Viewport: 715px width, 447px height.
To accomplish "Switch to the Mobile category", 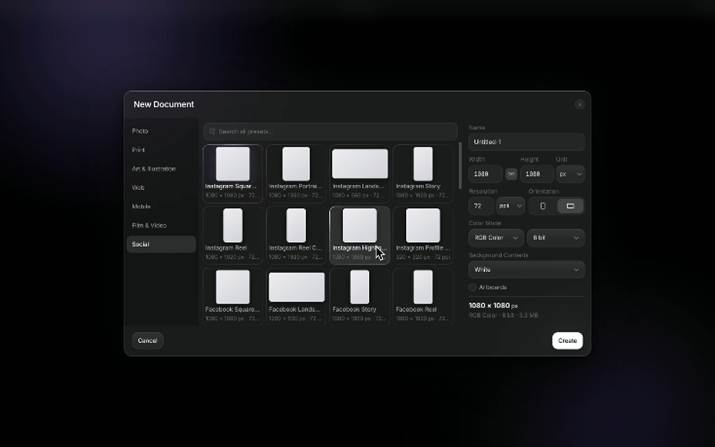I will coord(161,206).
